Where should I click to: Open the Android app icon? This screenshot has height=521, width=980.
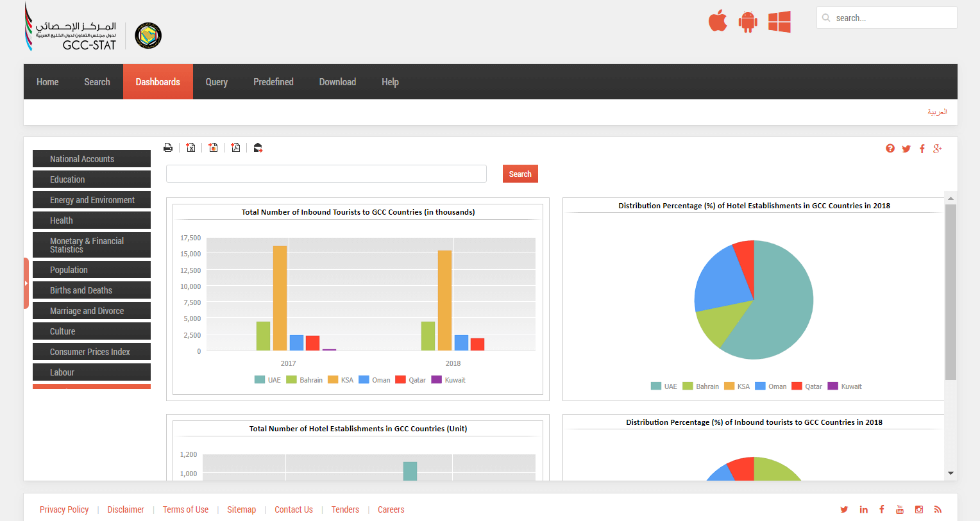tap(748, 21)
